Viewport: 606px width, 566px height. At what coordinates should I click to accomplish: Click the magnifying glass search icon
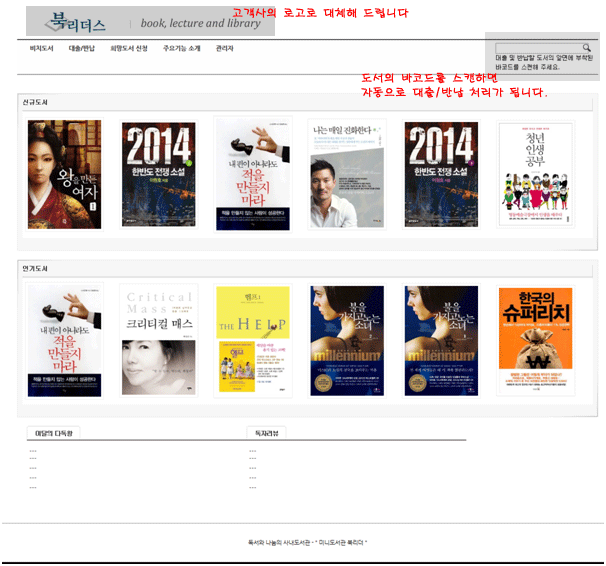(x=586, y=48)
